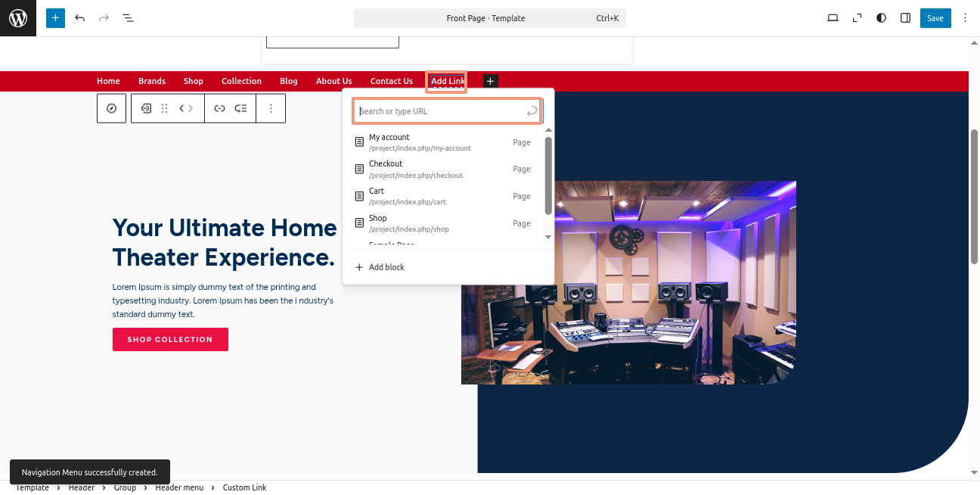Submit the URL with the enter arrow icon

click(x=532, y=111)
